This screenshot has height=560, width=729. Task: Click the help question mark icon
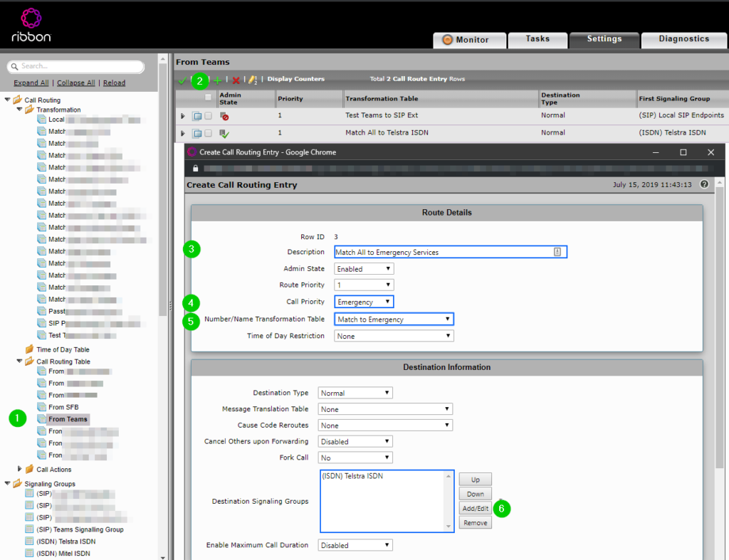[x=704, y=184]
